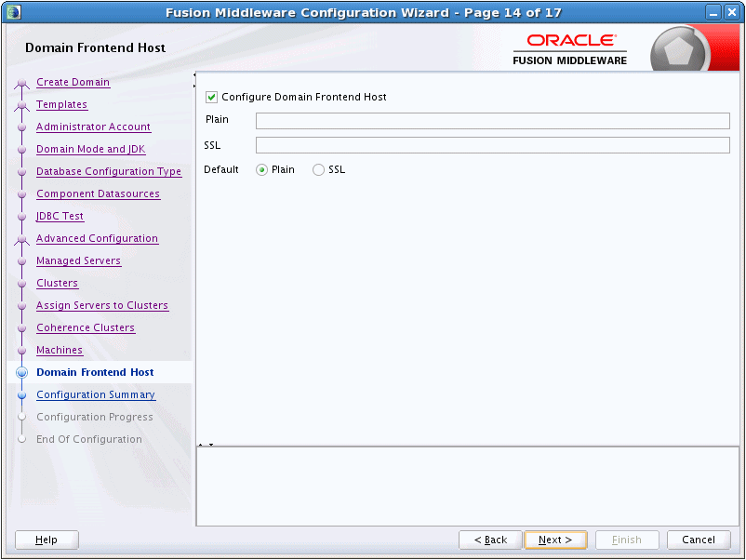Click the Clusters step bullet icon
This screenshot has height=560, width=746.
click(22, 284)
